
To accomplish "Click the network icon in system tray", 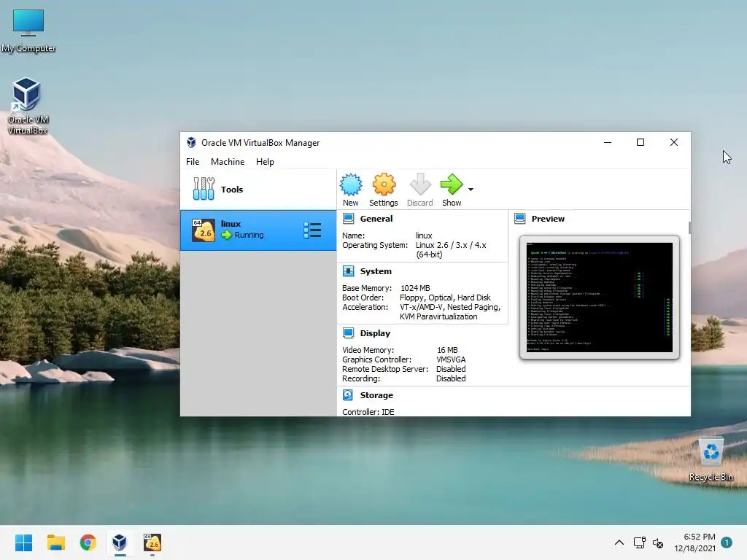I will (639, 542).
